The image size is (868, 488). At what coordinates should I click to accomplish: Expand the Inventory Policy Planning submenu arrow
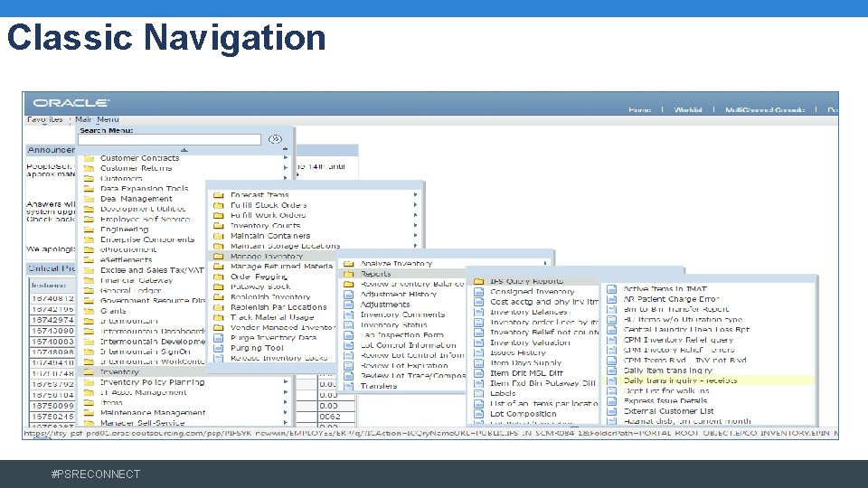pos(286,382)
